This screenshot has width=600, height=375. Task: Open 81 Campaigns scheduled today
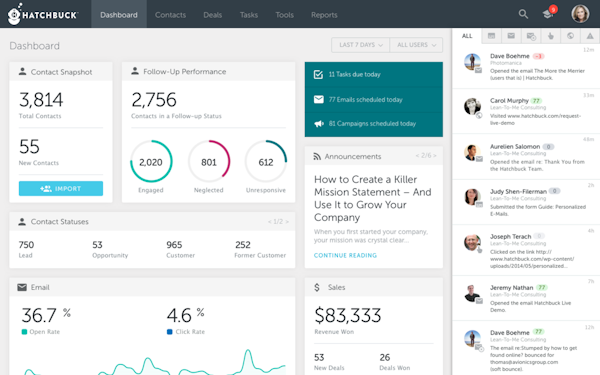coord(374,124)
